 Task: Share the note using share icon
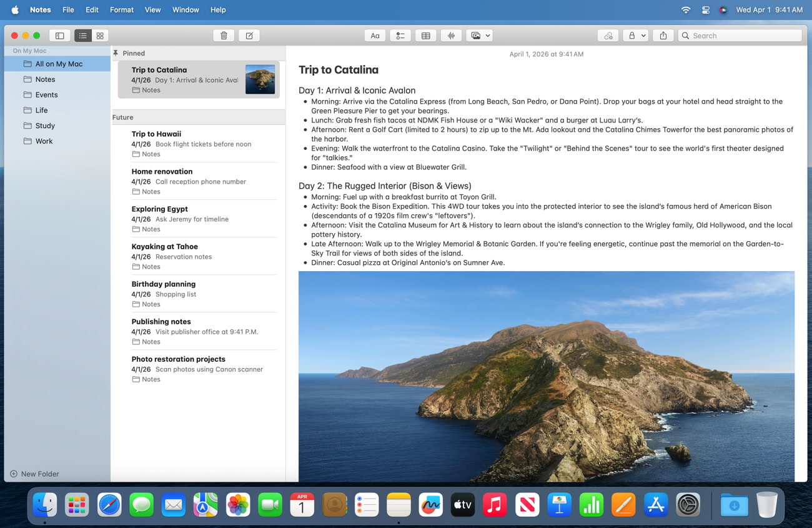[663, 36]
